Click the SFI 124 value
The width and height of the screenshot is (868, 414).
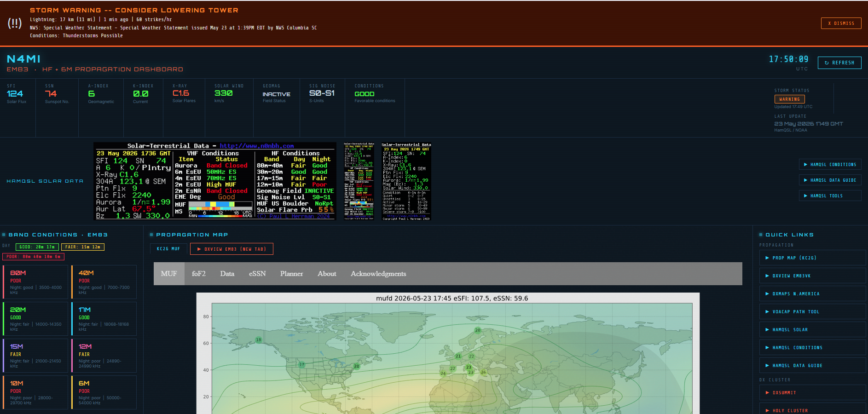(15, 93)
